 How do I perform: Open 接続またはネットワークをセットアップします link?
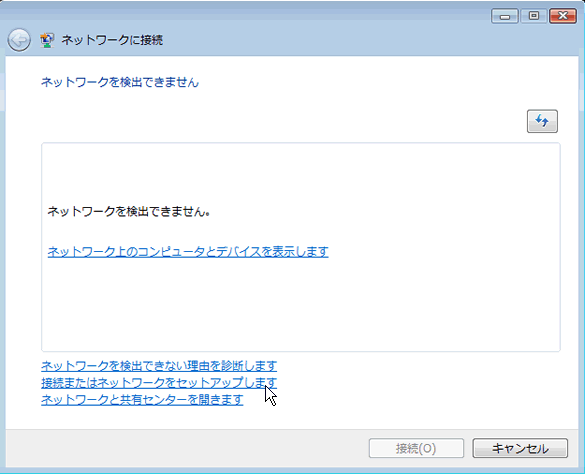[159, 383]
